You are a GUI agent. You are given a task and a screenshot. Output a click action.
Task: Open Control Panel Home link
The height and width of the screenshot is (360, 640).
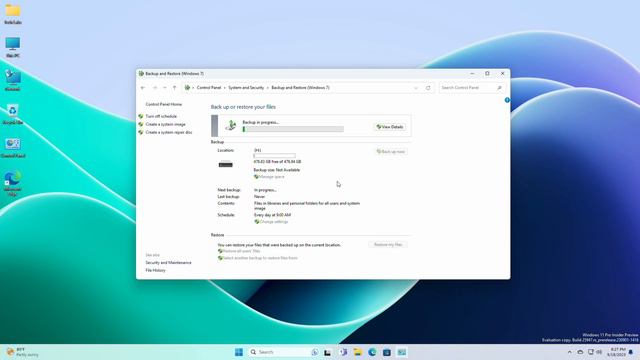pyautogui.click(x=164, y=104)
